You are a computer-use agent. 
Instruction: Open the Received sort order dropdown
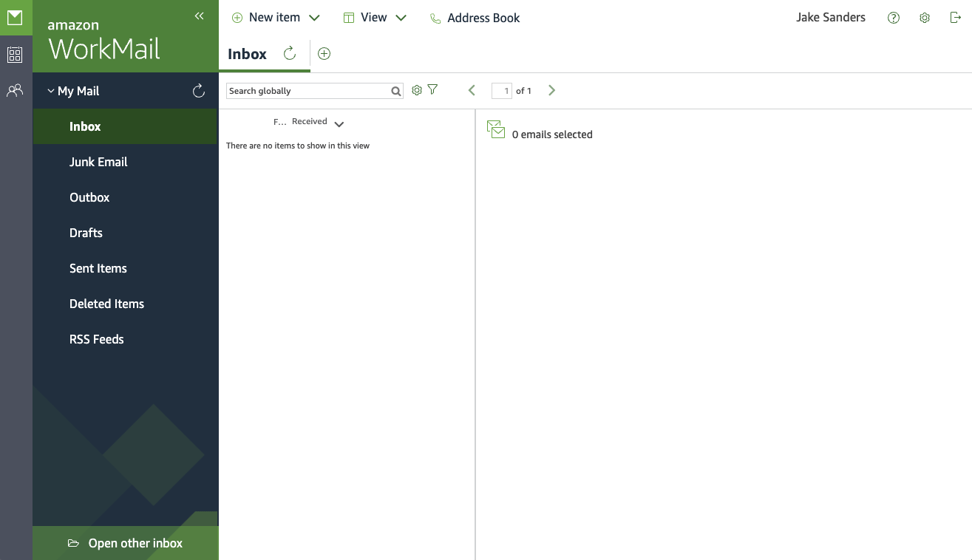(x=339, y=124)
